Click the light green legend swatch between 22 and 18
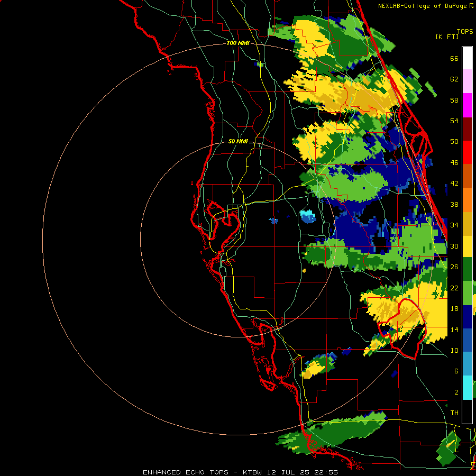This screenshot has width=476, height=476. pyautogui.click(x=467, y=293)
